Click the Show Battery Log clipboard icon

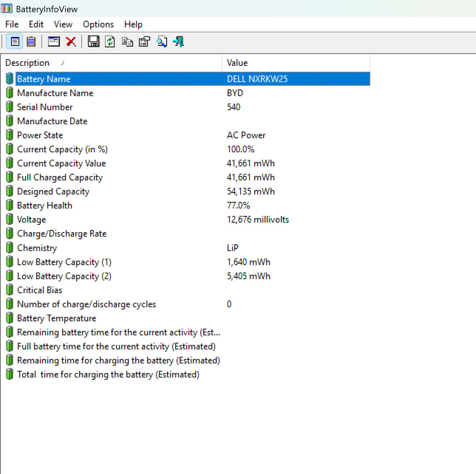(31, 41)
